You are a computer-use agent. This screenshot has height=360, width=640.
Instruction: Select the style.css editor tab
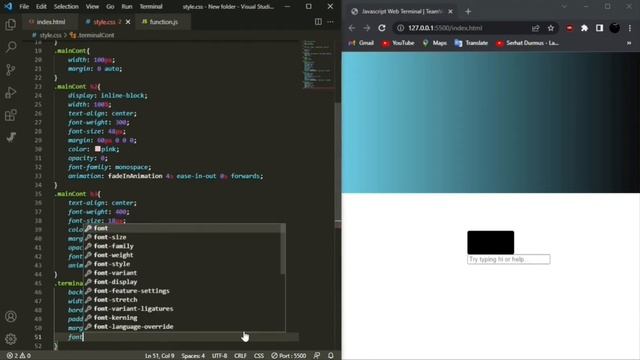[104, 22]
